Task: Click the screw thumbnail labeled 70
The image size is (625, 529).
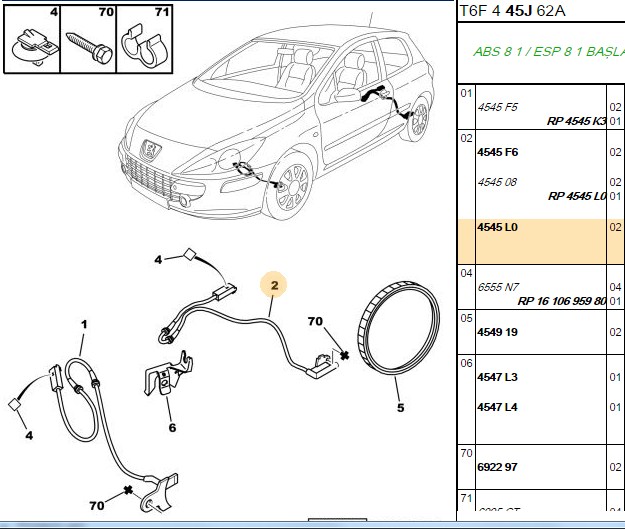Action: pyautogui.click(x=88, y=39)
